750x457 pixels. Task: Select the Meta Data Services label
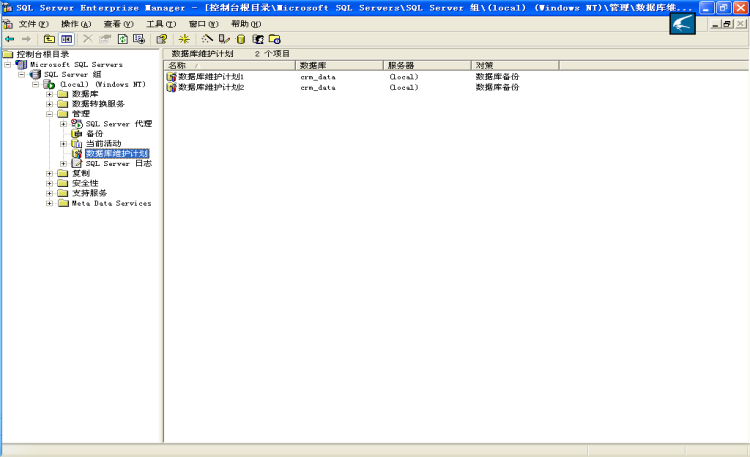pyautogui.click(x=111, y=203)
